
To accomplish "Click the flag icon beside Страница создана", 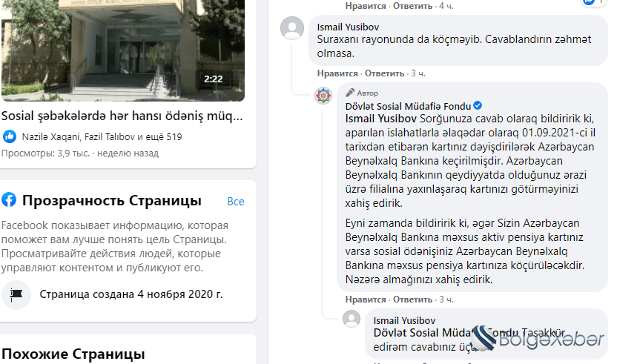I will tap(16, 294).
